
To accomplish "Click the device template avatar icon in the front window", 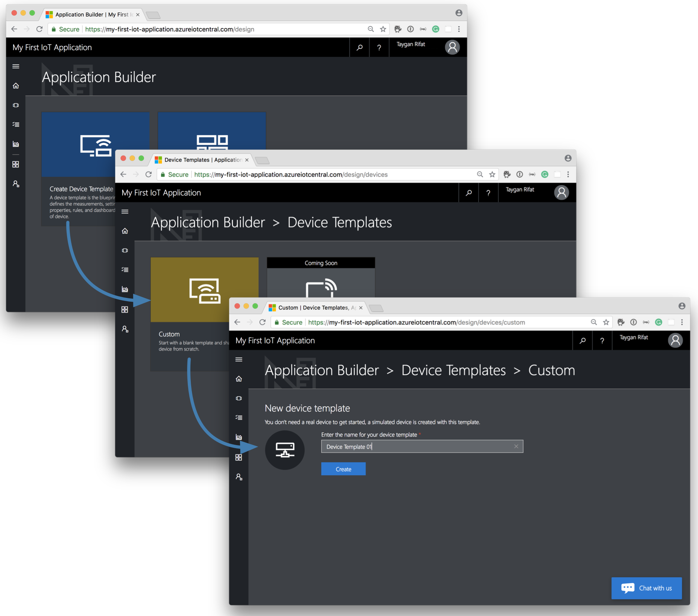I will tap(285, 450).
